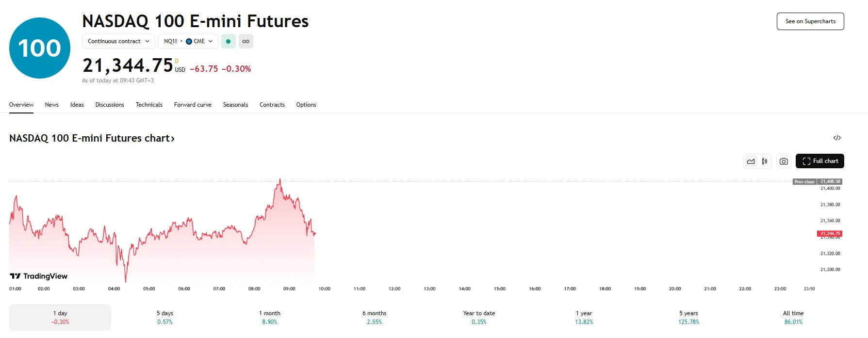868x338 pixels.
Task: Take a chart snapshot with camera icon
Action: pyautogui.click(x=784, y=161)
